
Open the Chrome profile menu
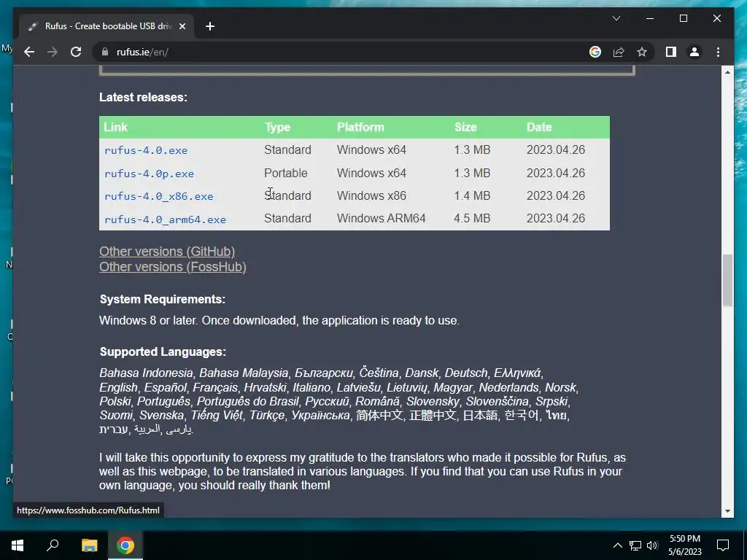pyautogui.click(x=694, y=52)
